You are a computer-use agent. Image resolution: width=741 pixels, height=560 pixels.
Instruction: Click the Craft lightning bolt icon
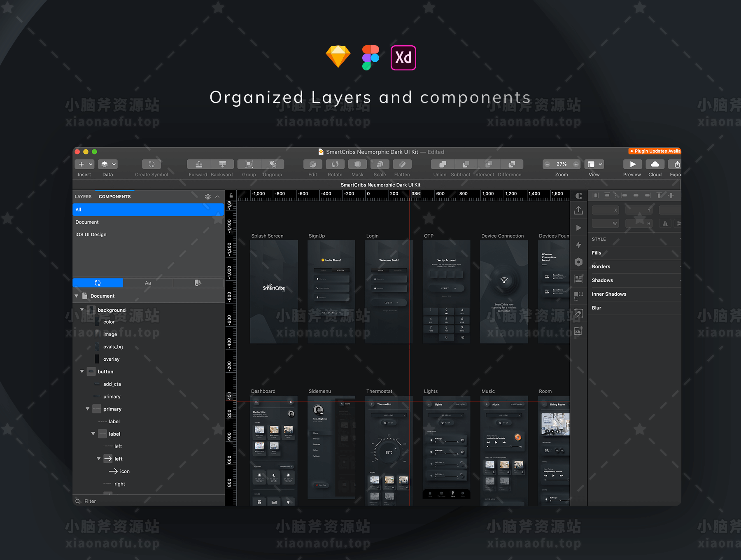(x=578, y=245)
